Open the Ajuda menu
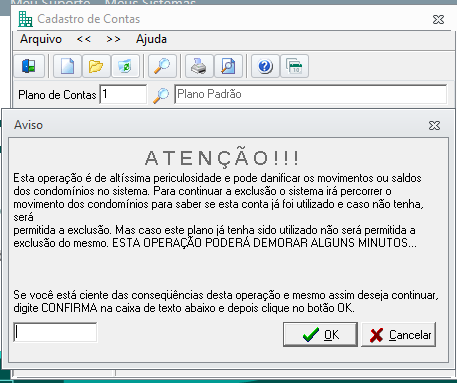 [151, 39]
